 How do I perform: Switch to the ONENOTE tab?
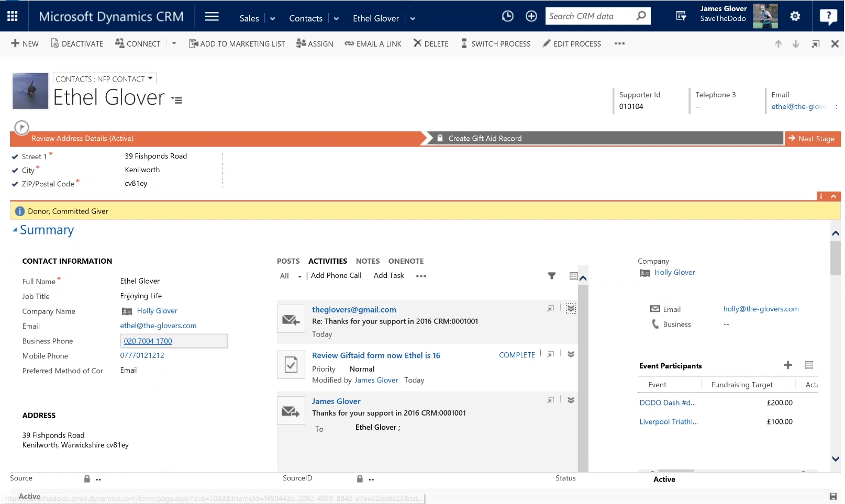(x=406, y=261)
